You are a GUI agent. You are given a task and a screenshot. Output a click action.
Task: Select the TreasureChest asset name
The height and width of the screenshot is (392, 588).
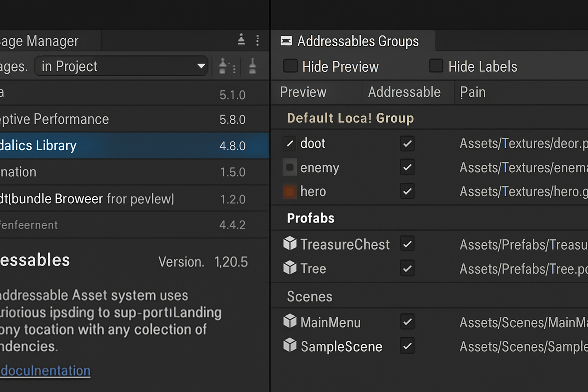tap(345, 244)
